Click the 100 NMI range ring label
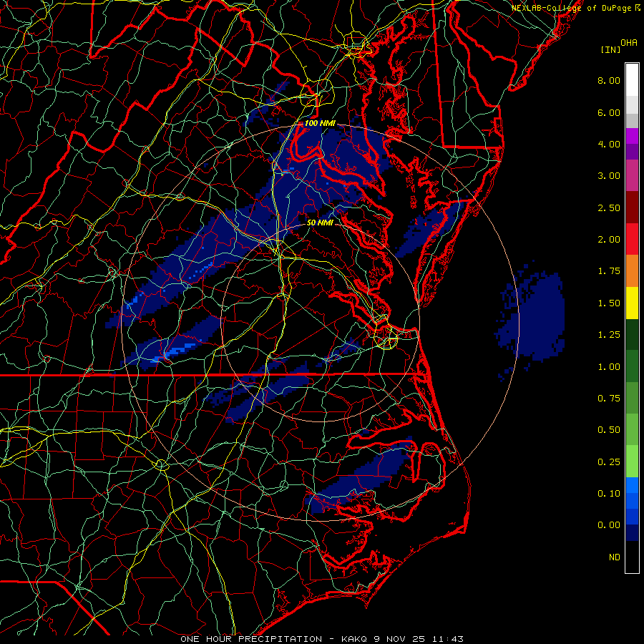The height and width of the screenshot is (644, 644). point(320,123)
